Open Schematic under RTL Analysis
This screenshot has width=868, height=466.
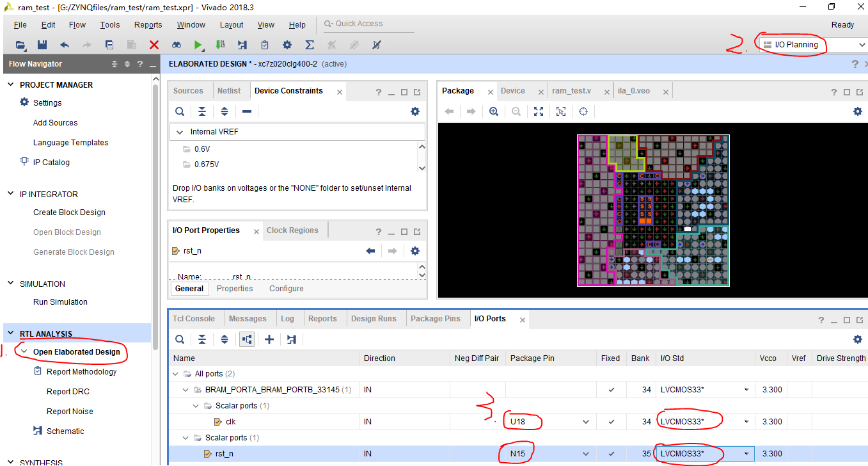65,431
